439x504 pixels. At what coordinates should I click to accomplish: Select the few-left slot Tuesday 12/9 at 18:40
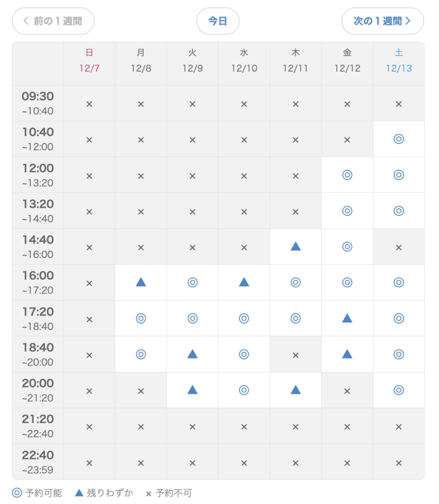pos(192,354)
